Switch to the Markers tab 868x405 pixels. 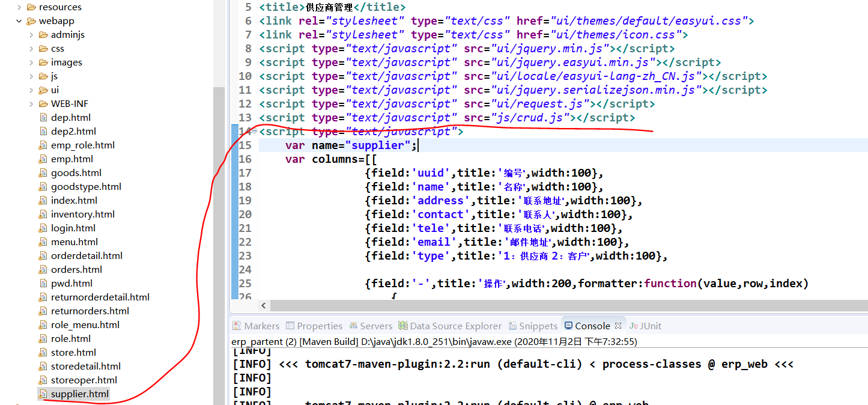[256, 326]
